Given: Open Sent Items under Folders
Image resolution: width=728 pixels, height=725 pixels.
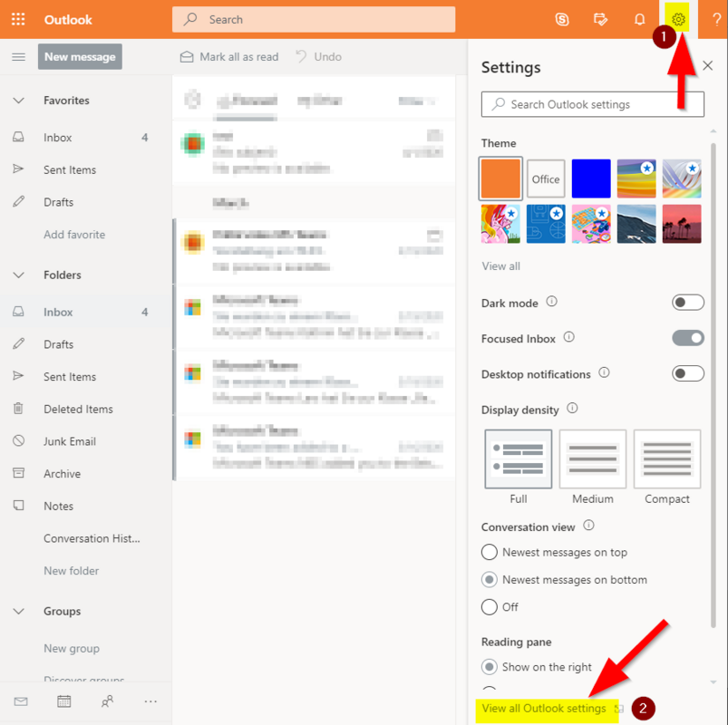Looking at the screenshot, I should pyautogui.click(x=86, y=376).
